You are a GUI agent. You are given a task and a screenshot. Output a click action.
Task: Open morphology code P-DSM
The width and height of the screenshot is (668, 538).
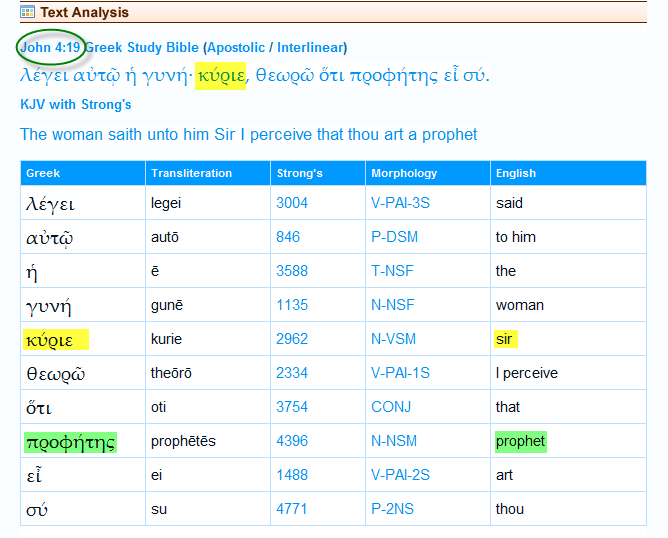click(x=394, y=237)
